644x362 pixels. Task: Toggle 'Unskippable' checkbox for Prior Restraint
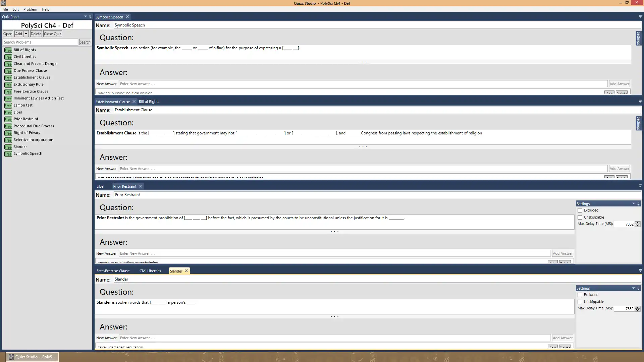click(x=580, y=217)
